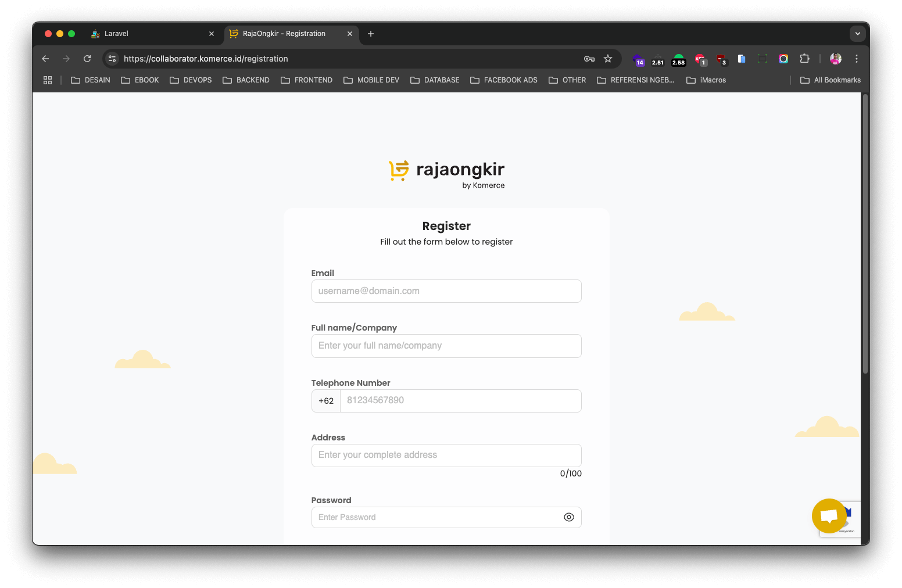This screenshot has width=902, height=588.
Task: View site information icon in address bar
Action: pyautogui.click(x=113, y=59)
